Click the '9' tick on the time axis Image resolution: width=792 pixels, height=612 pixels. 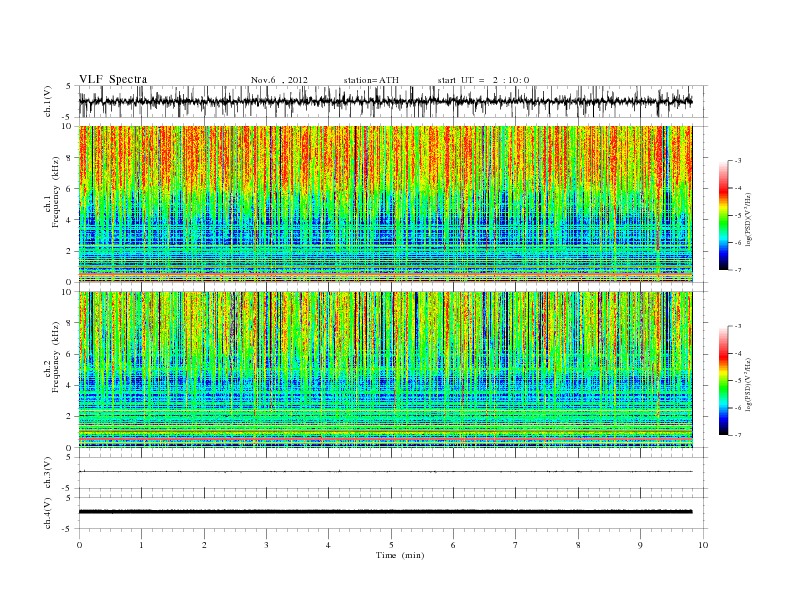tap(640, 545)
